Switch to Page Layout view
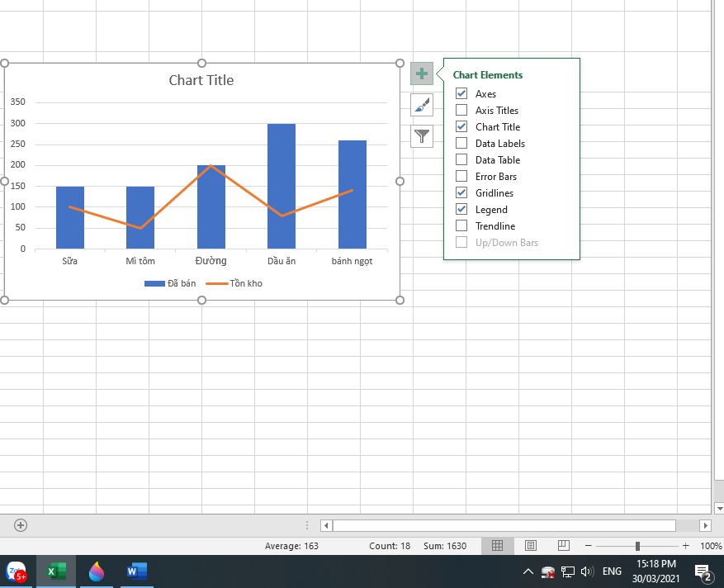Image resolution: width=724 pixels, height=588 pixels. (x=531, y=546)
